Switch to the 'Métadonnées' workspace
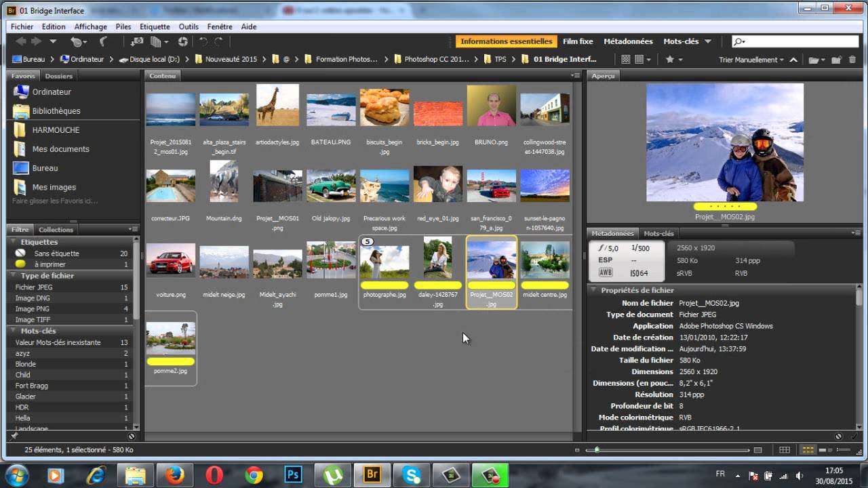868x488 pixels. pos(628,42)
